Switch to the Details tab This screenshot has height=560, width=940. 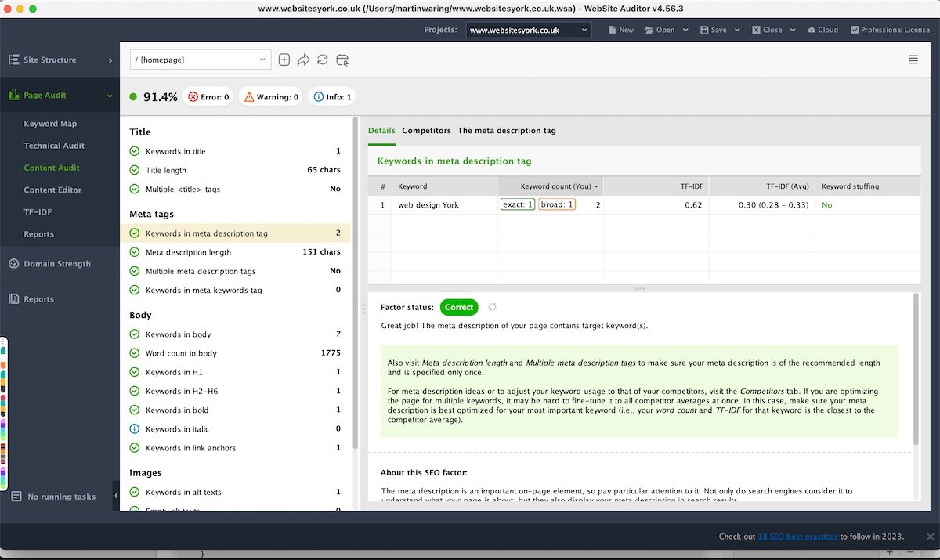click(x=381, y=131)
